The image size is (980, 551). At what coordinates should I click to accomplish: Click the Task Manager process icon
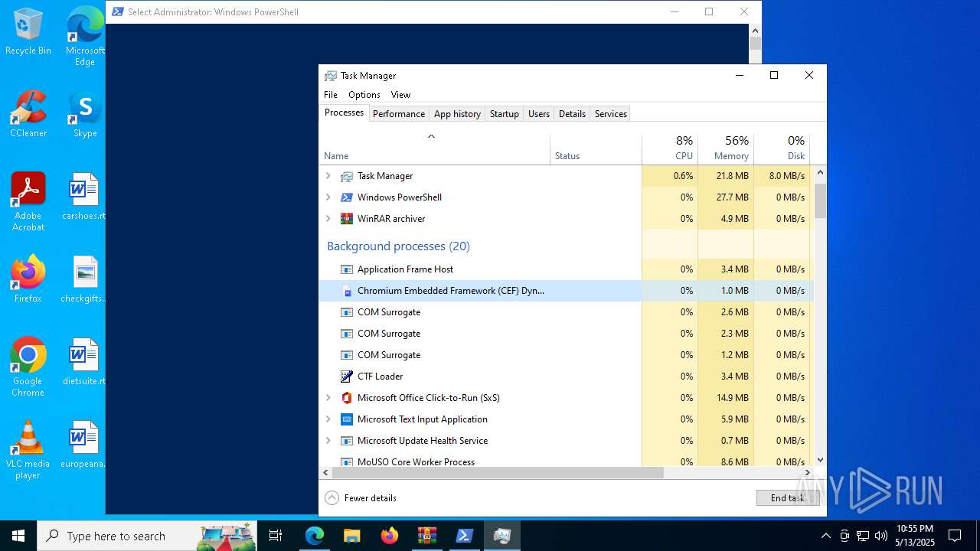click(x=347, y=176)
